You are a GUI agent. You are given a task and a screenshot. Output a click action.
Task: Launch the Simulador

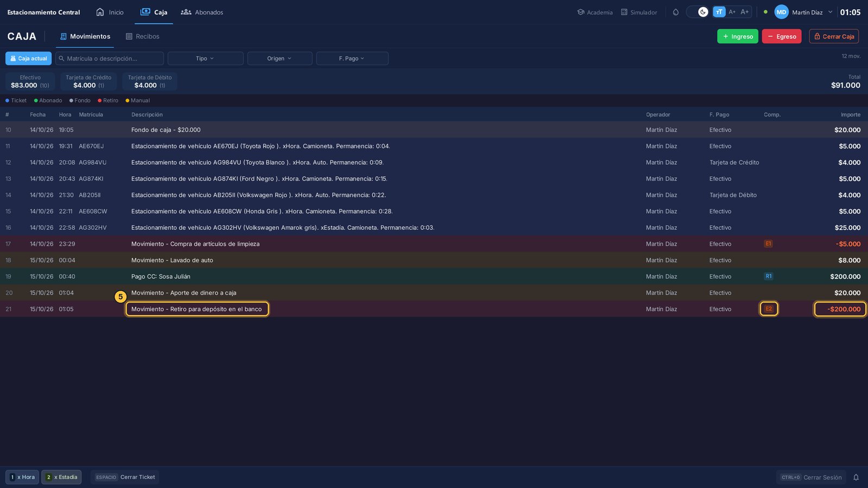click(639, 12)
